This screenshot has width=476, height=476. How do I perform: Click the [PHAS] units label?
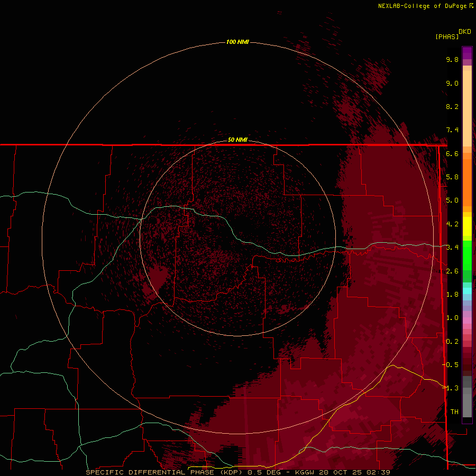point(447,37)
